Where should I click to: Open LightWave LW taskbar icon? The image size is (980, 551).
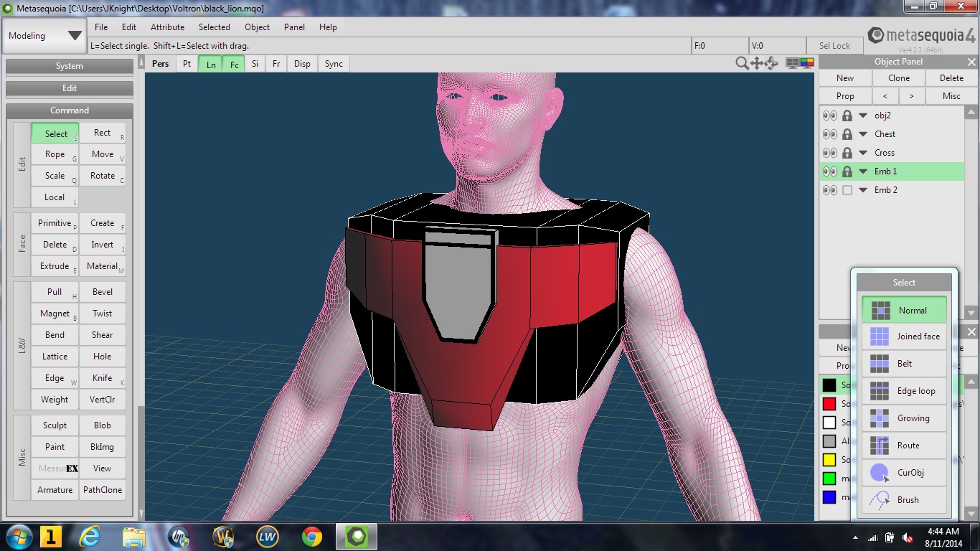pyautogui.click(x=267, y=537)
